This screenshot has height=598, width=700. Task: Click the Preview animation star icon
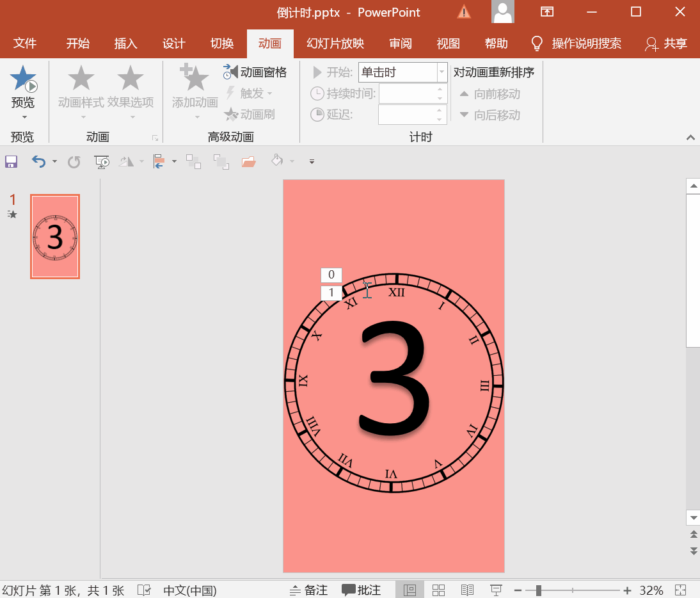point(23,78)
